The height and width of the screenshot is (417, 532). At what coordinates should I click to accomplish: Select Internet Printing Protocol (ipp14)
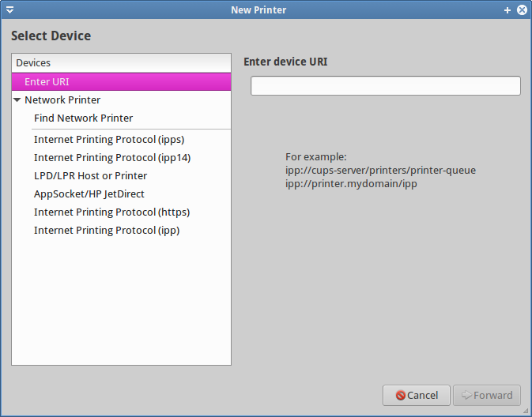112,158
